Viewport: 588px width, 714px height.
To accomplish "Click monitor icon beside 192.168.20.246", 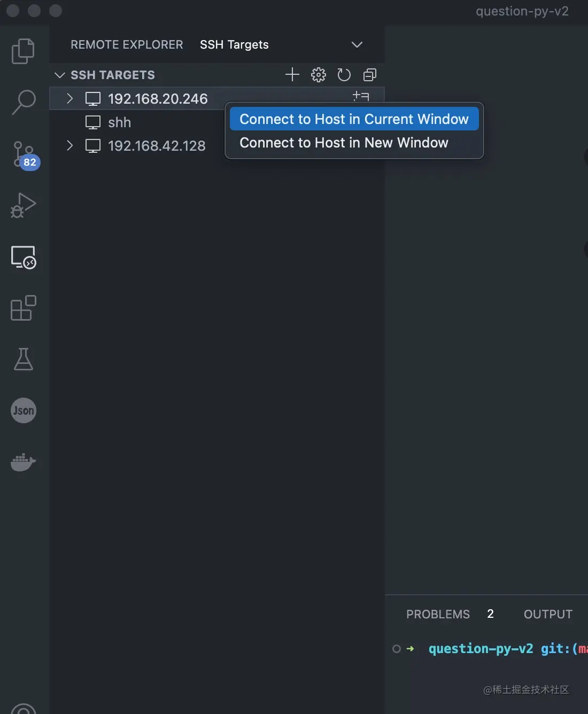I will pyautogui.click(x=93, y=99).
